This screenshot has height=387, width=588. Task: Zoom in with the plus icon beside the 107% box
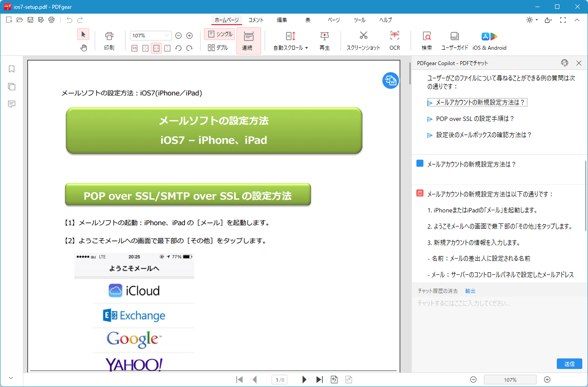click(189, 36)
